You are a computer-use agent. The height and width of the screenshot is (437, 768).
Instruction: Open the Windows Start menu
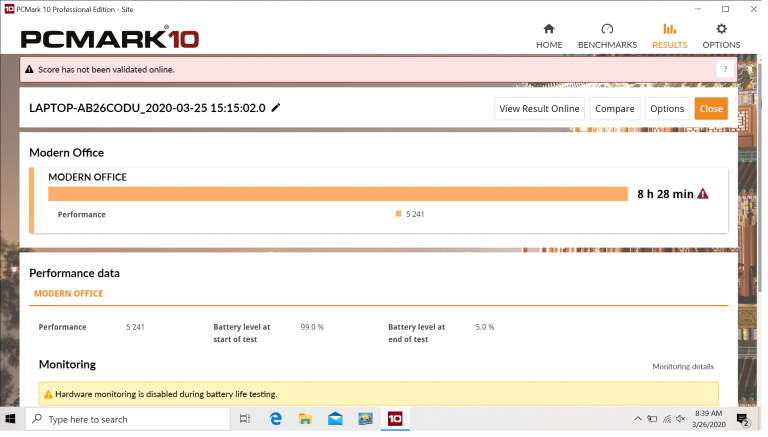[x=10, y=419]
